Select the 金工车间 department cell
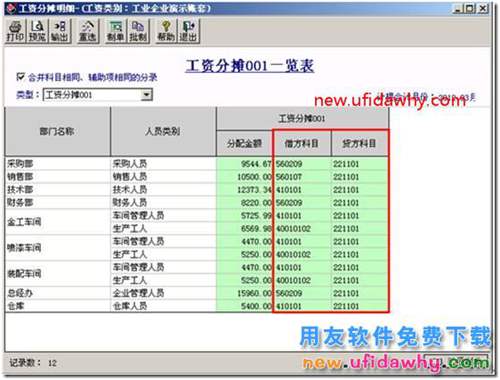 57,222
